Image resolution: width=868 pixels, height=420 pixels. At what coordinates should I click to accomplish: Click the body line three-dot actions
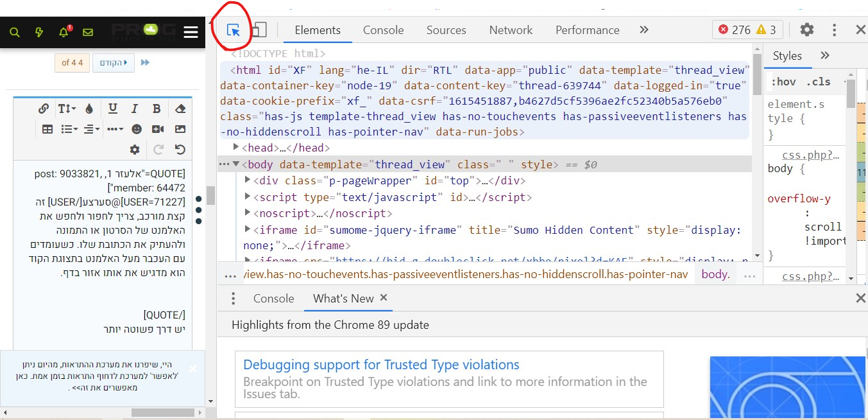224,164
